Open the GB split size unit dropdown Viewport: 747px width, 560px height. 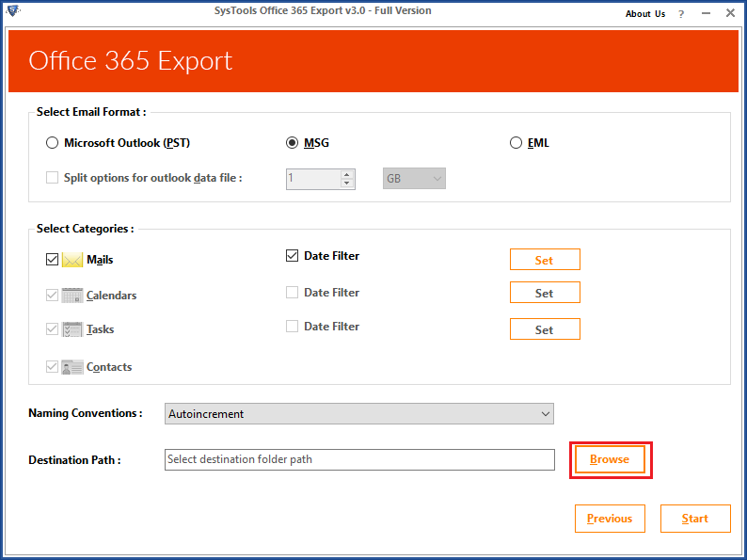[414, 179]
